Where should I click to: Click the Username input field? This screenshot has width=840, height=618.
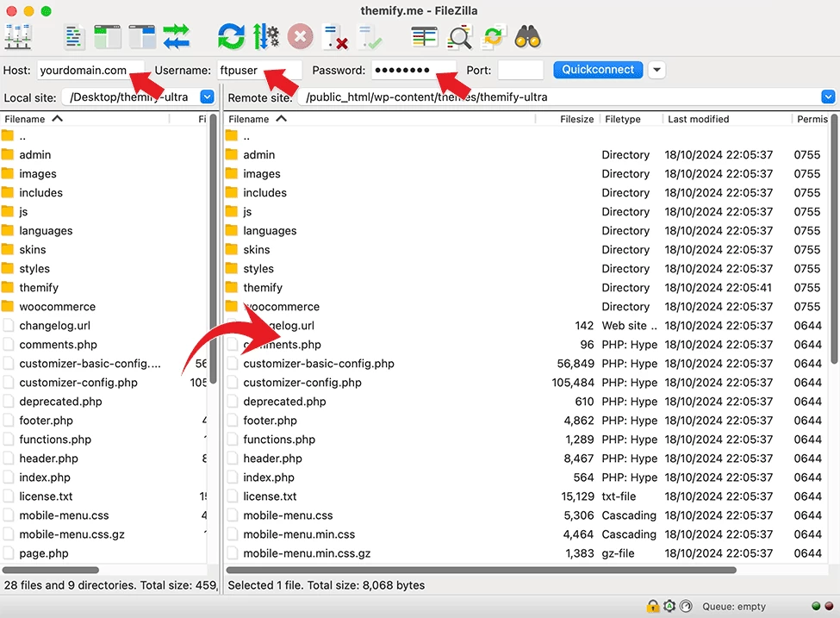coord(260,70)
